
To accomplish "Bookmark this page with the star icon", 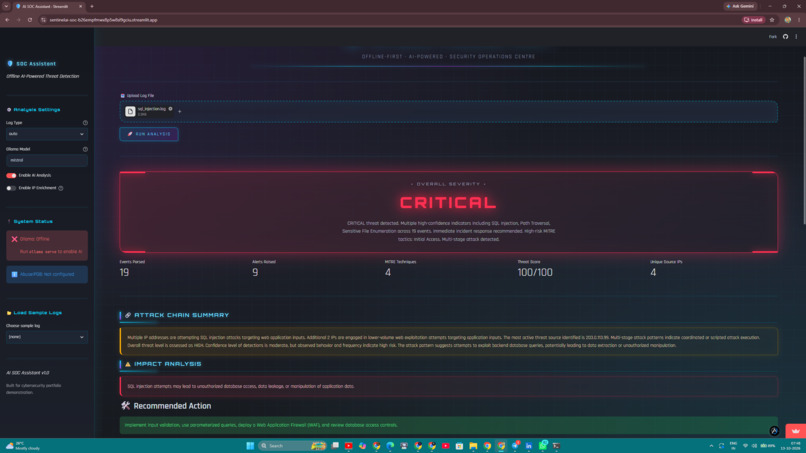I will (x=772, y=20).
